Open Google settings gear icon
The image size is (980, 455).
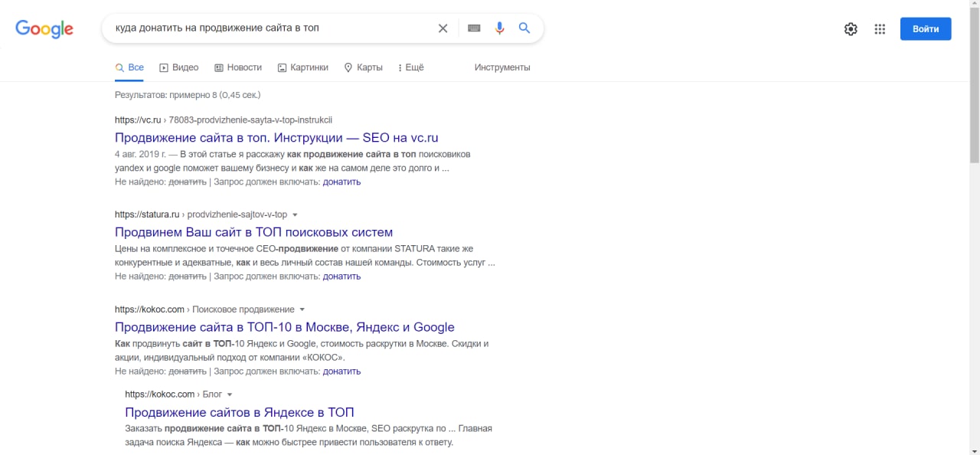click(x=851, y=29)
